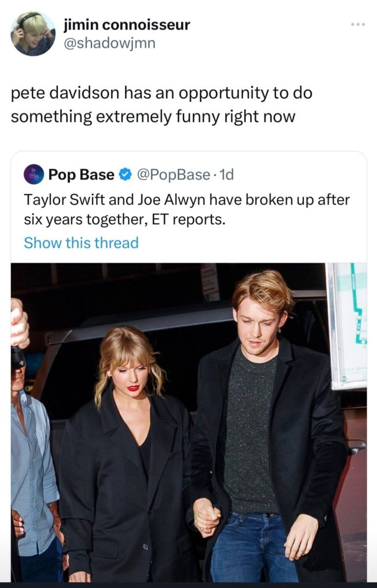Select the line "something extremely funny right now"
The width and height of the screenshot is (377, 588).
[x=153, y=117]
